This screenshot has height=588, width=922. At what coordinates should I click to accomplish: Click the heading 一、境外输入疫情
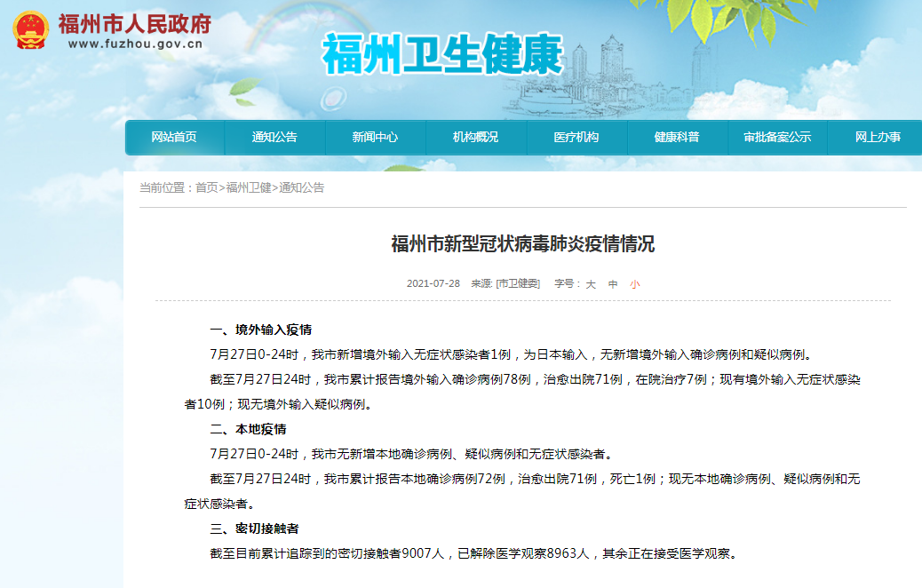click(x=261, y=330)
